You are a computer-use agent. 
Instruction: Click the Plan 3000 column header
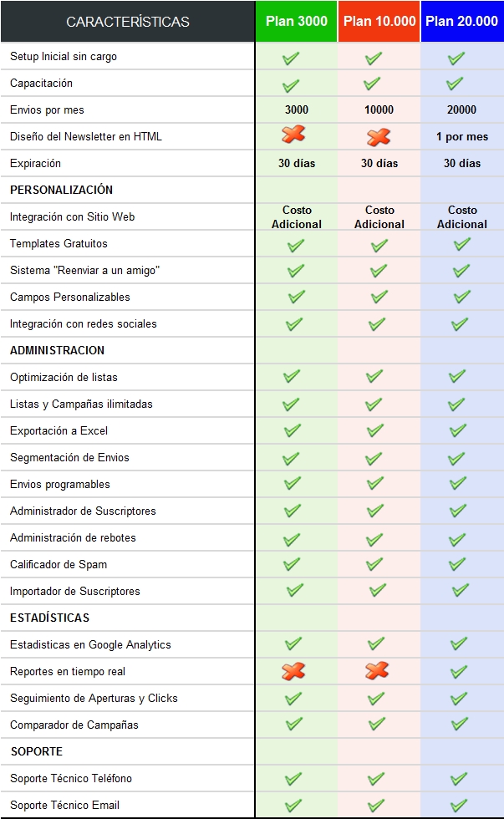pos(297,22)
